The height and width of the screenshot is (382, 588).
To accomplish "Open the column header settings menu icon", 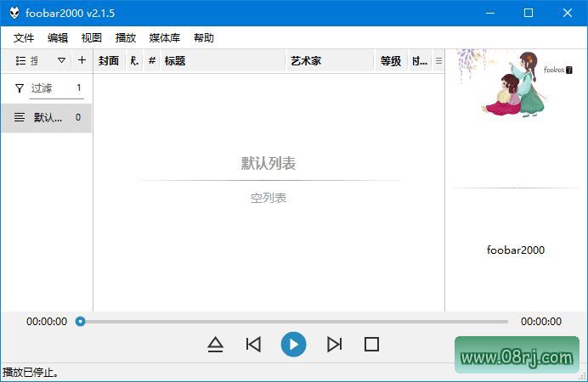I will 438,61.
